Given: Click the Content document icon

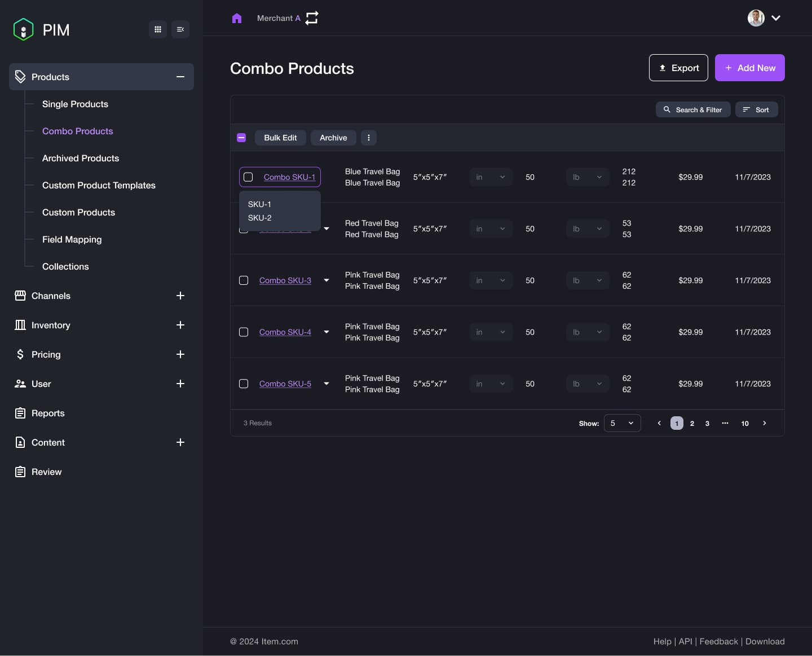Looking at the screenshot, I should (x=20, y=442).
